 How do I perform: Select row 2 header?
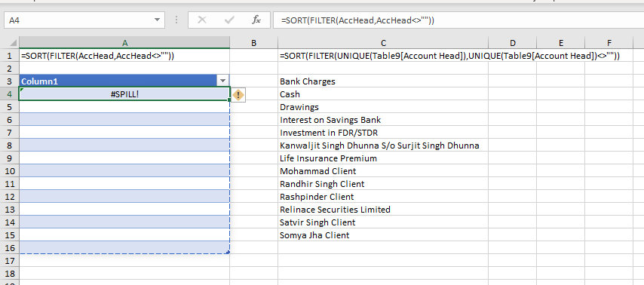click(10, 68)
